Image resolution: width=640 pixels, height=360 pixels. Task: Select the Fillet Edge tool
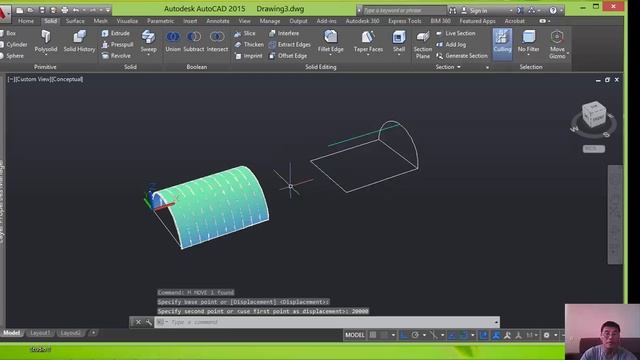point(331,41)
